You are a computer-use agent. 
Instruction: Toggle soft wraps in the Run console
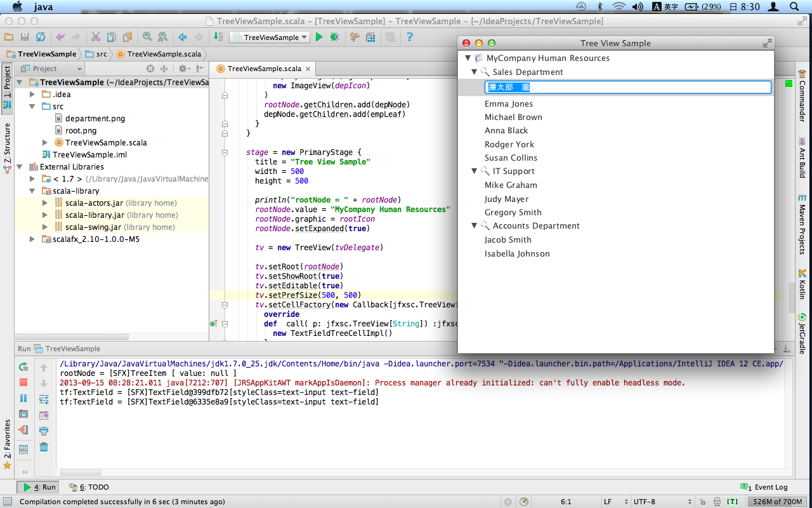44,399
